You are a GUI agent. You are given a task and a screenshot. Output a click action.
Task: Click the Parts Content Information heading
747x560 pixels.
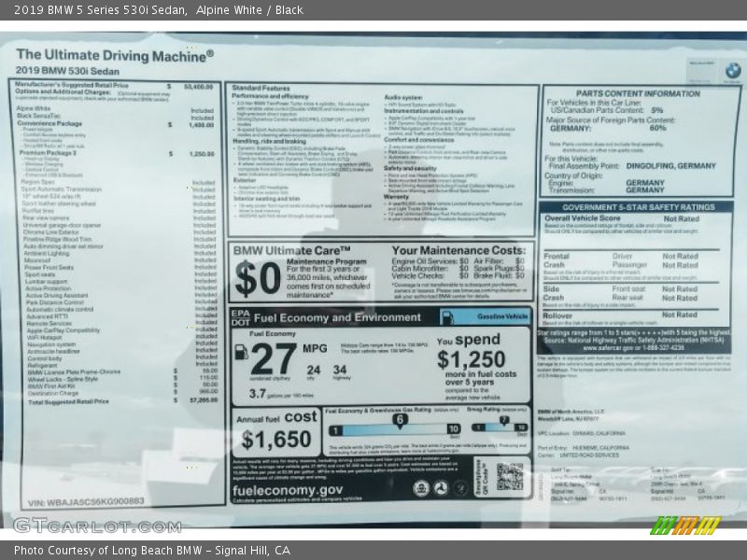(x=638, y=93)
